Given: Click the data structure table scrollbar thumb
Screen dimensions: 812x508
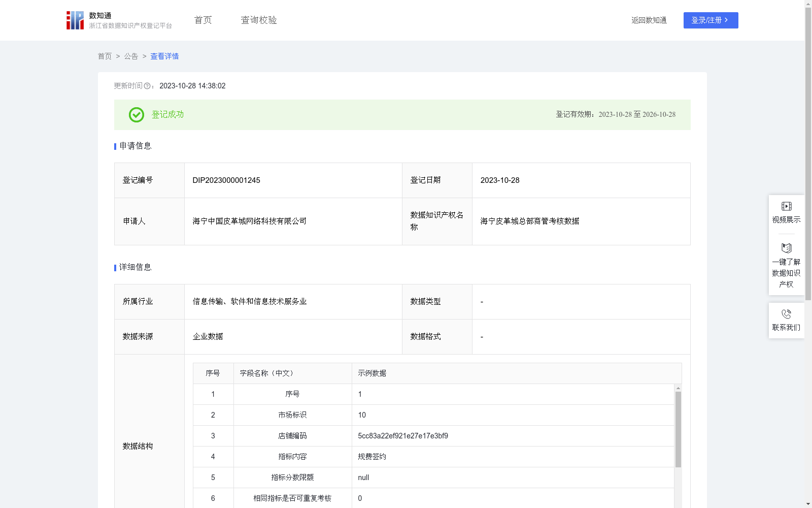Looking at the screenshot, I should click(x=678, y=429).
